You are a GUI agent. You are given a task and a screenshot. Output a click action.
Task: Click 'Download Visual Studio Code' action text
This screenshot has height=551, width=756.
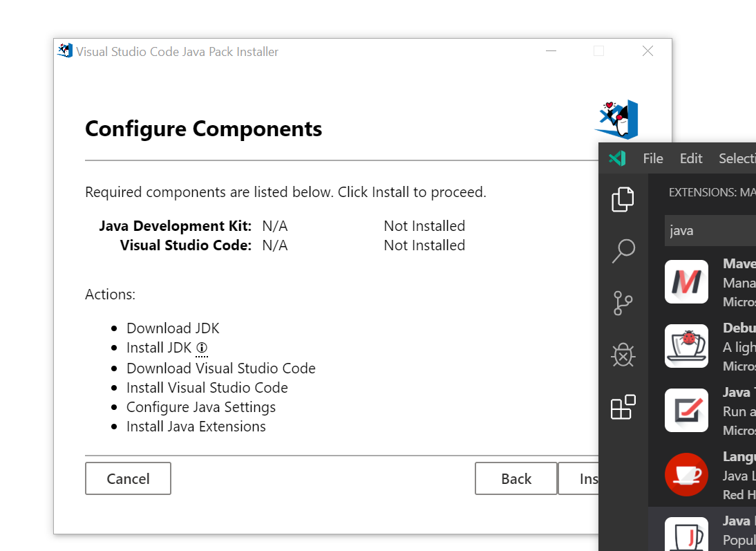221,368
